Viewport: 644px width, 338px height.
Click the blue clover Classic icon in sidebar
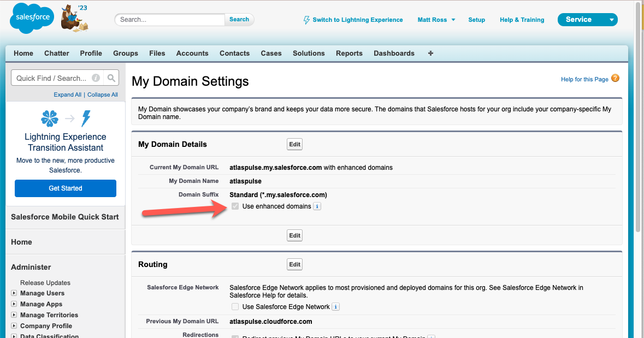pos(50,118)
